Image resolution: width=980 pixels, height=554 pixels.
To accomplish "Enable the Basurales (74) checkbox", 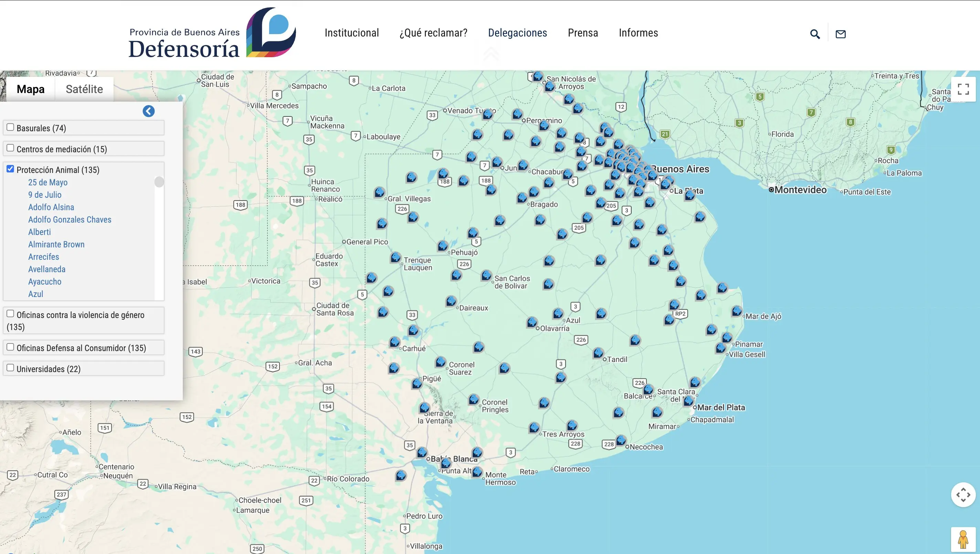I will (11, 127).
